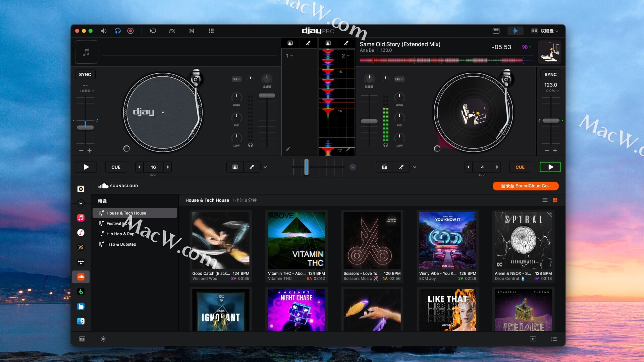Open the Neural Mix N icon
The image size is (644, 362).
pos(192,31)
